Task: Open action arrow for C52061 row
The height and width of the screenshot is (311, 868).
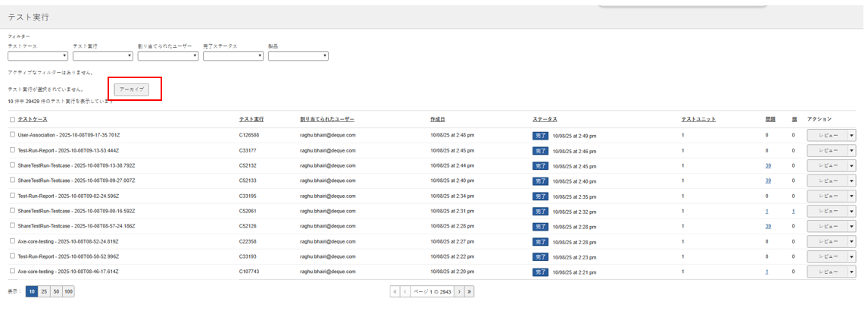Action: coord(851,211)
